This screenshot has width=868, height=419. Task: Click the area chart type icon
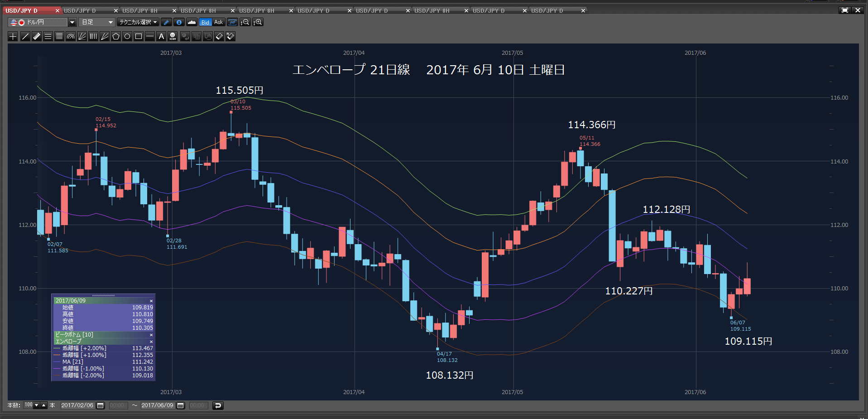pyautogui.click(x=192, y=22)
